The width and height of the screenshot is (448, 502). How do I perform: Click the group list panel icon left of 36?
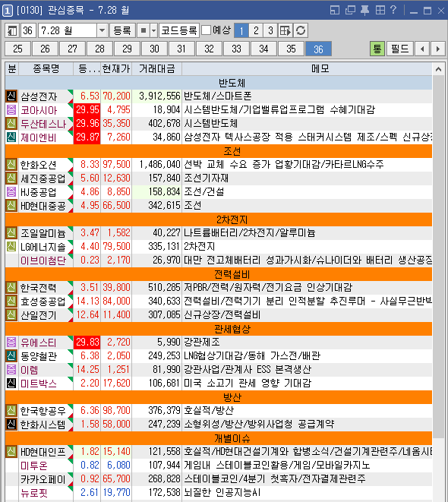click(x=12, y=30)
